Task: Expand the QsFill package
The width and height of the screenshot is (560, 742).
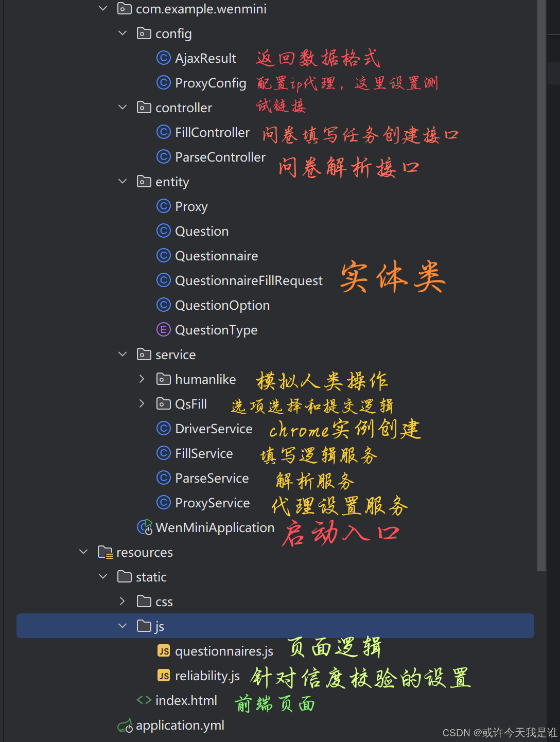Action: tap(142, 404)
